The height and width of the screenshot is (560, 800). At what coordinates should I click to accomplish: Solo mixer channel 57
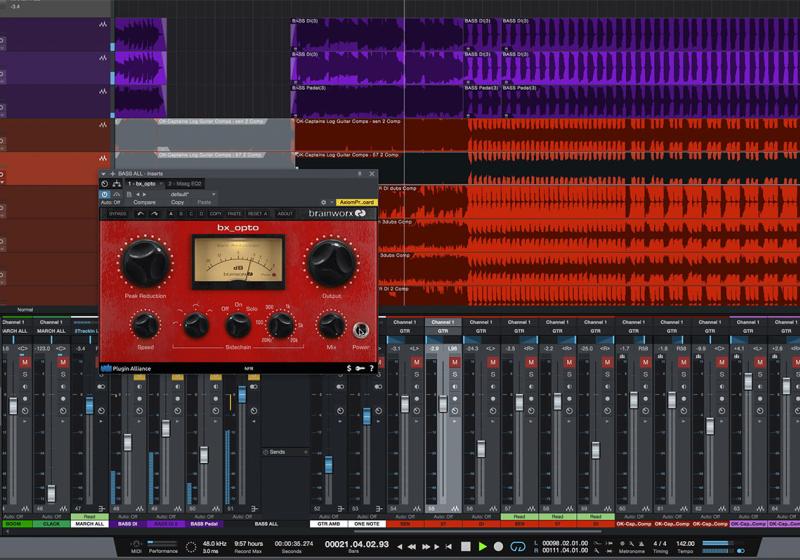coord(531,375)
